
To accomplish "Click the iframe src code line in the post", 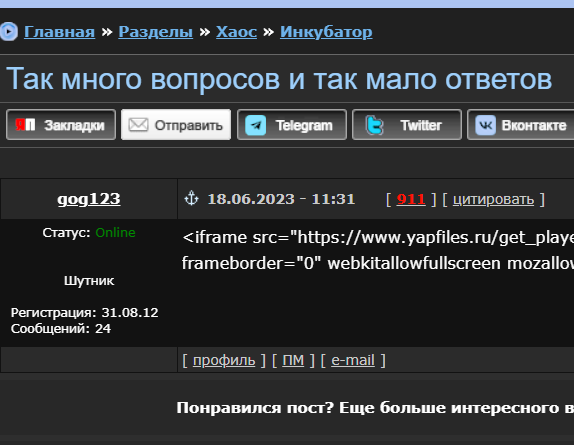I will click(378, 238).
